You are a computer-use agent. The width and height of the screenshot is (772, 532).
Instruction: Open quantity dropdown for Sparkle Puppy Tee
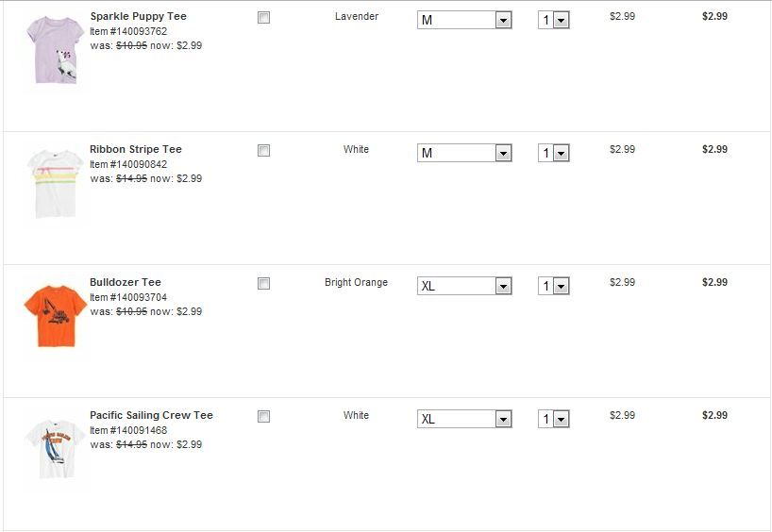coord(554,20)
